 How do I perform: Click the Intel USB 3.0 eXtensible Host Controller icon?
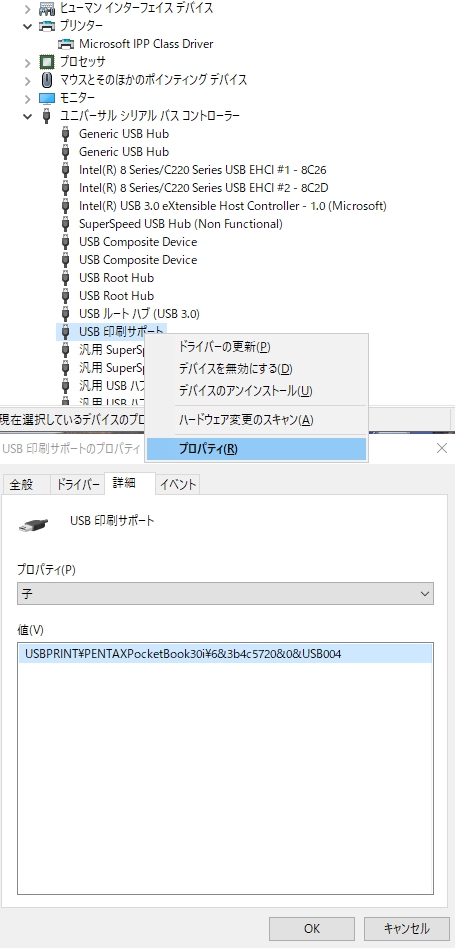[x=66, y=206]
